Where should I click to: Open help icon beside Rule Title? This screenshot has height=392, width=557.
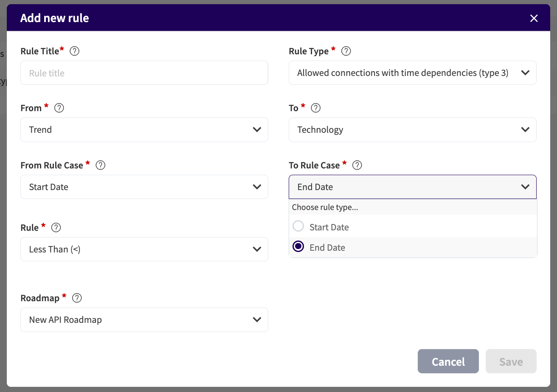(x=74, y=51)
